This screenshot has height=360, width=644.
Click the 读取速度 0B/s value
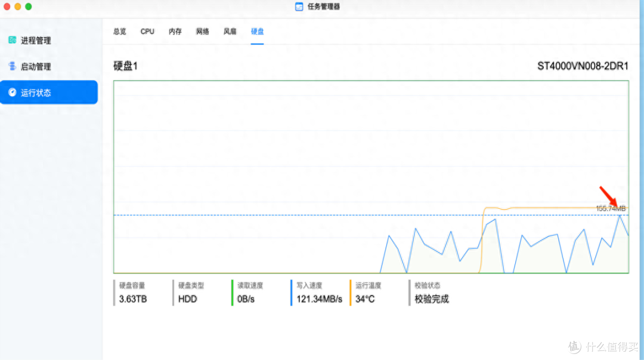tap(246, 299)
